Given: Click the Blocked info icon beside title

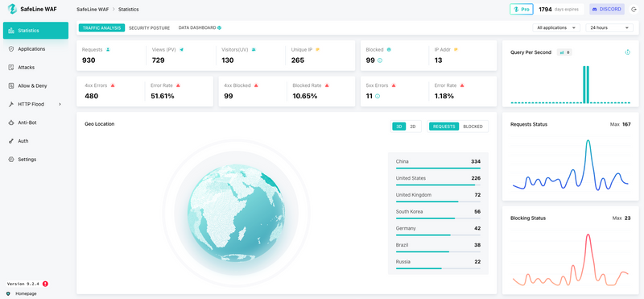Looking at the screenshot, I should pos(389,49).
